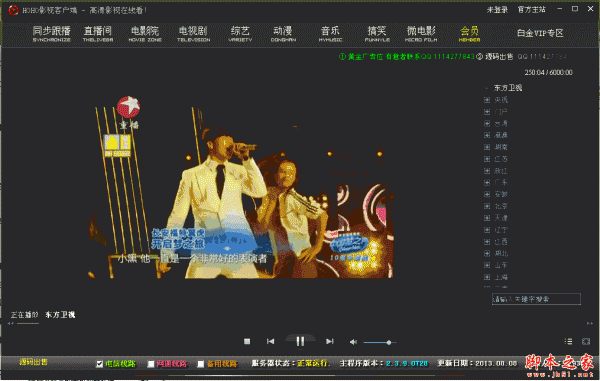Click the green 黄金广告位 ad text
This screenshot has height=381, width=600.
[406, 57]
